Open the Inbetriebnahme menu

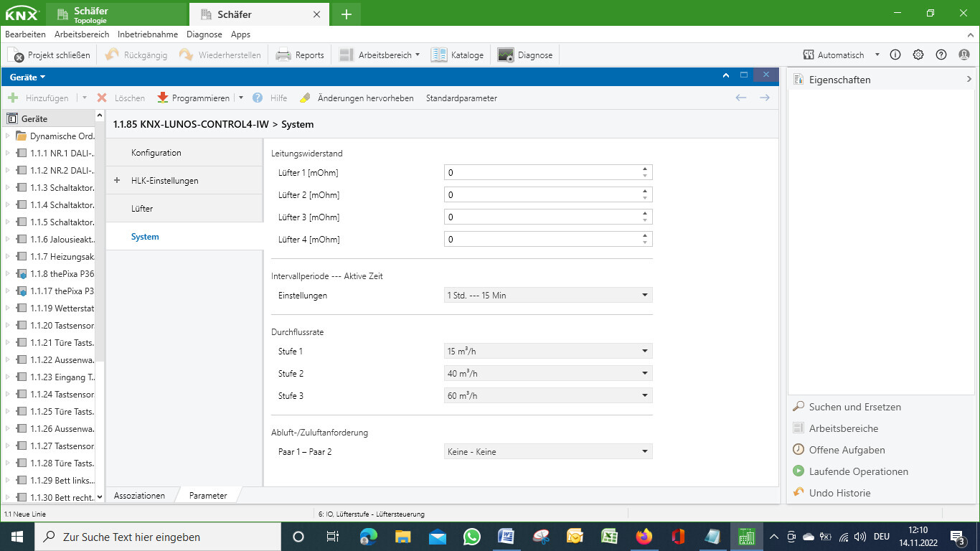(x=148, y=34)
